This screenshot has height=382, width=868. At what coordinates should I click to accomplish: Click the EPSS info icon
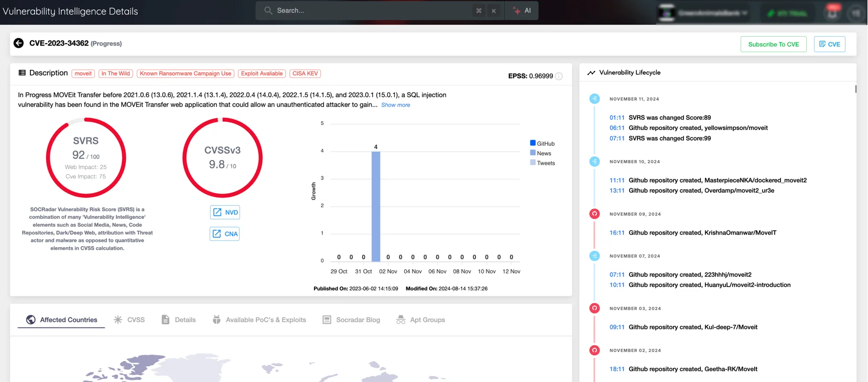559,76
